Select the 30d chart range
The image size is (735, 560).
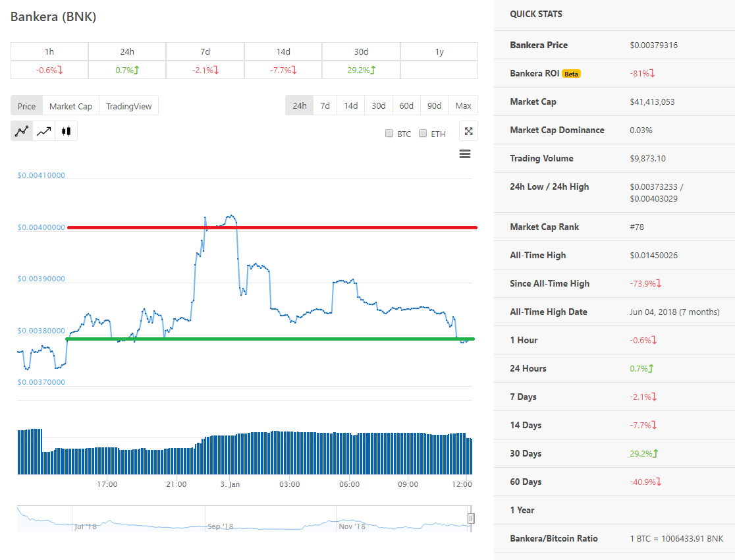(378, 105)
